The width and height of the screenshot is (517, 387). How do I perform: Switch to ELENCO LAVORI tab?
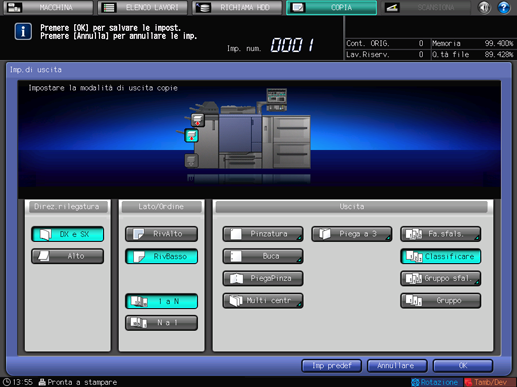pos(143,7)
